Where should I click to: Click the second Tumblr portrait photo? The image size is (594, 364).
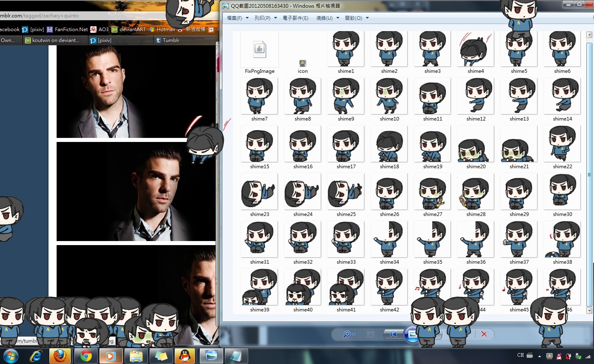136,192
